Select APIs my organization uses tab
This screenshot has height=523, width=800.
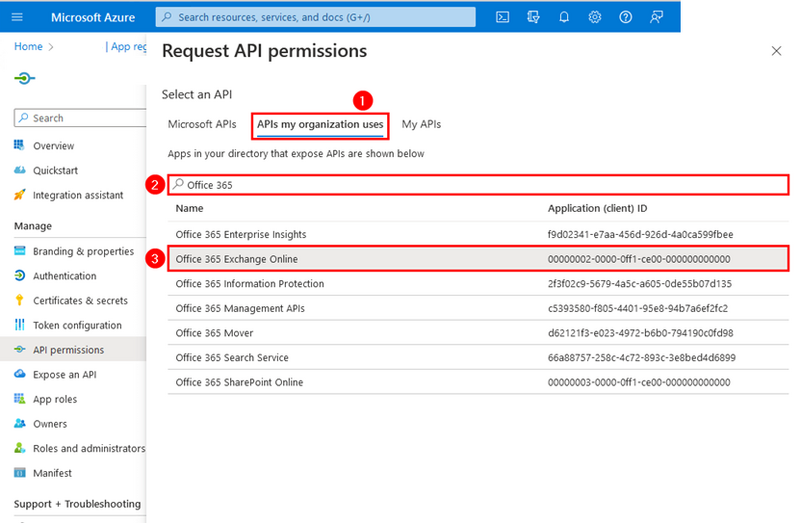point(320,124)
